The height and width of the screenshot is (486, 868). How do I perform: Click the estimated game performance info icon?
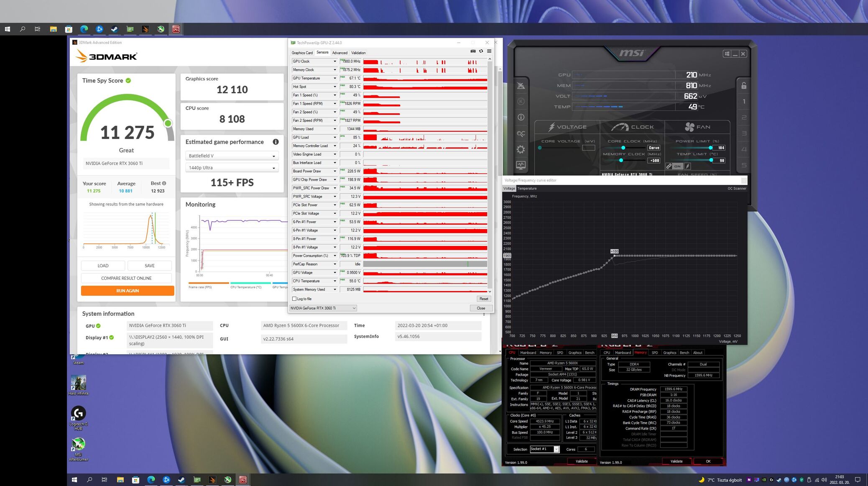point(276,142)
